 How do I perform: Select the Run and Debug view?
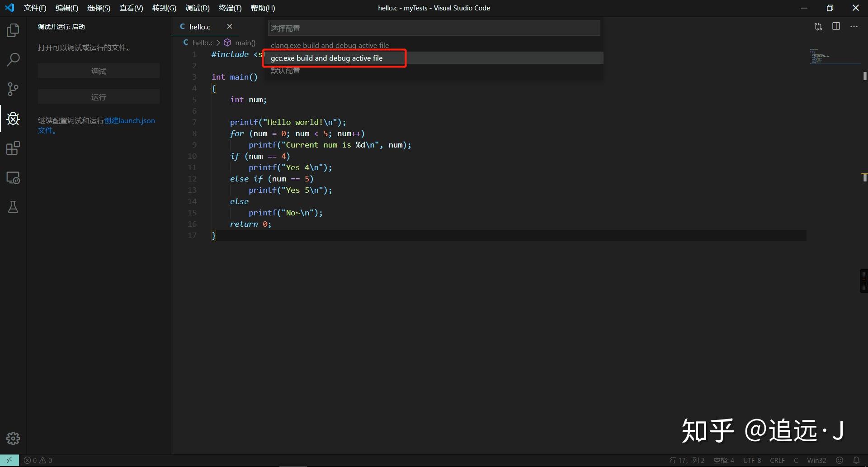[x=13, y=119]
